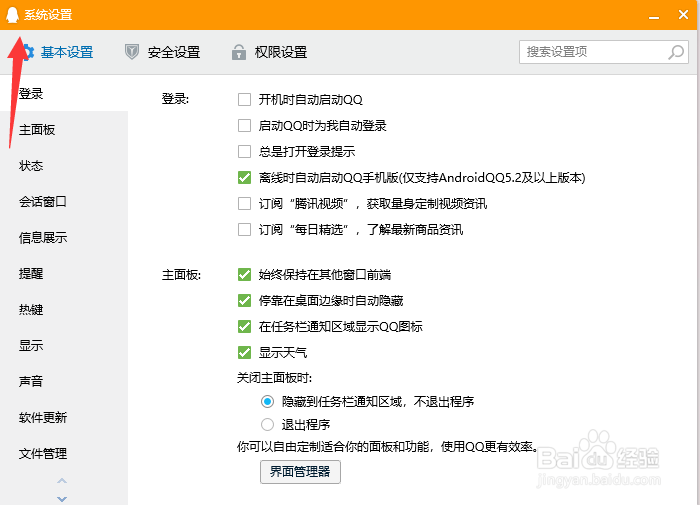The image size is (700, 505).
Task: Uncheck 离线时自动启动QQ手机版 option
Action: (244, 178)
